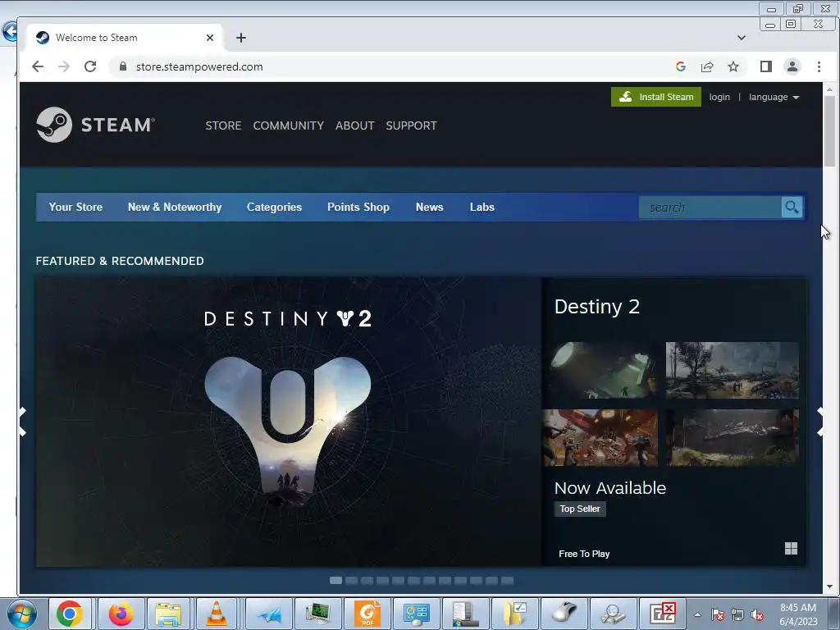Click the magnifier search button
This screenshot has height=630, width=840.
tap(792, 208)
